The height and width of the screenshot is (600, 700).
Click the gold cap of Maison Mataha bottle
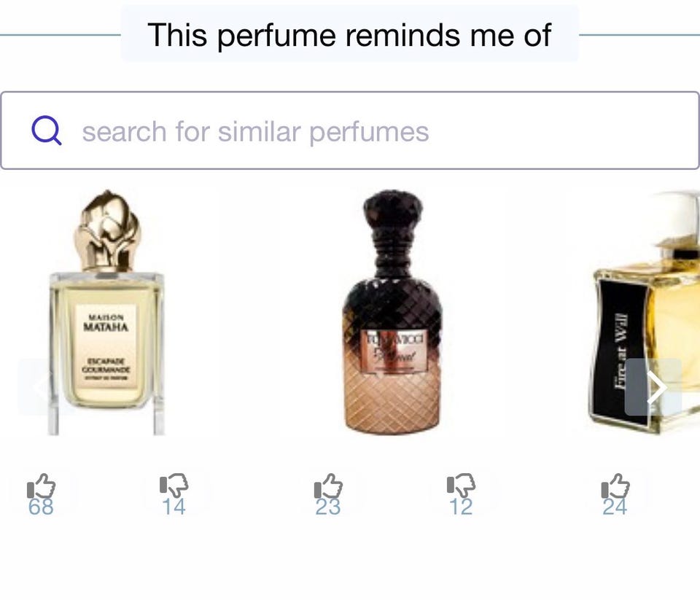point(107,230)
